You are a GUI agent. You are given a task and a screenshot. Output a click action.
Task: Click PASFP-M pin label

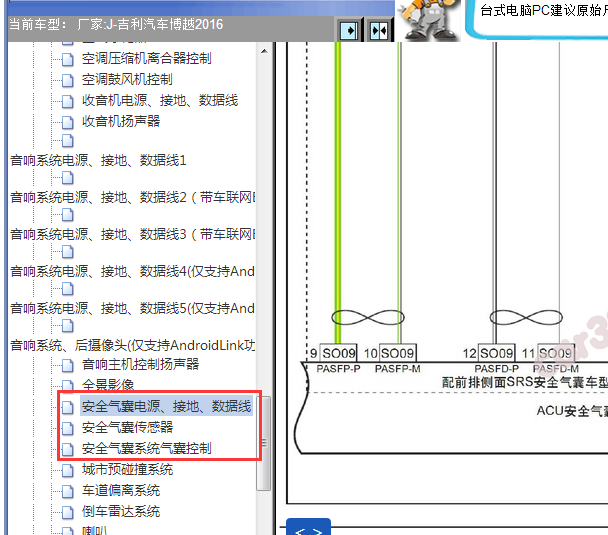397,369
